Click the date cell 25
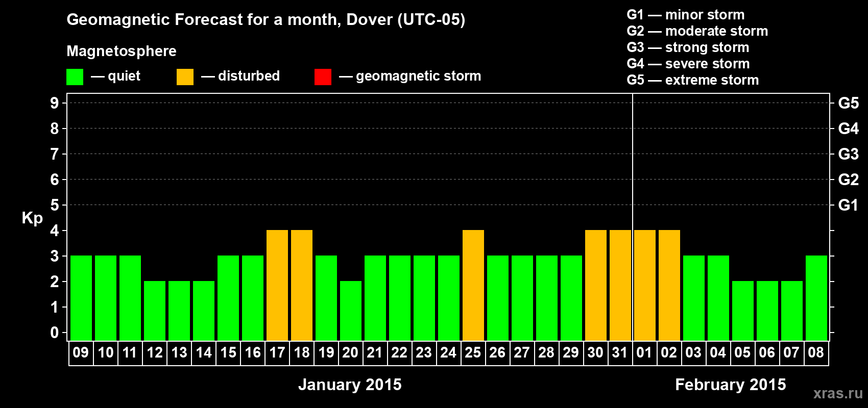This screenshot has height=408, width=868. (x=473, y=353)
